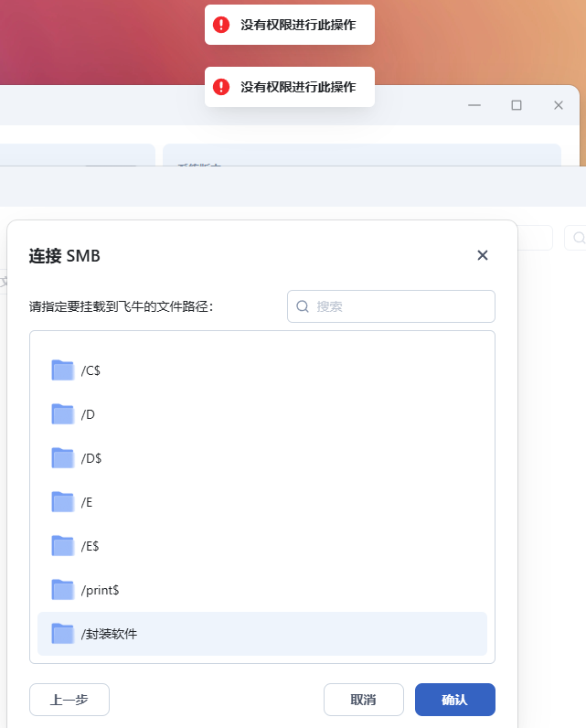Image resolution: width=586 pixels, height=728 pixels.
Task: Click the lower 没有权限进行此操作 error icon
Action: [x=221, y=87]
